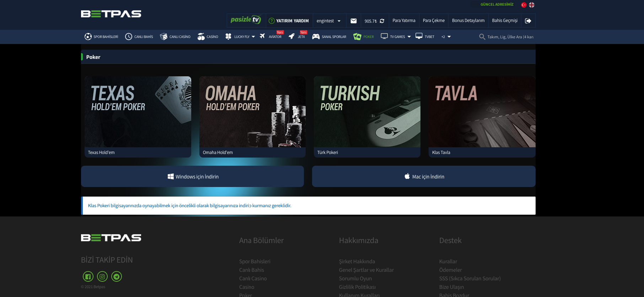
Task: Switch language with Turkish flag
Action: pyautogui.click(x=524, y=5)
